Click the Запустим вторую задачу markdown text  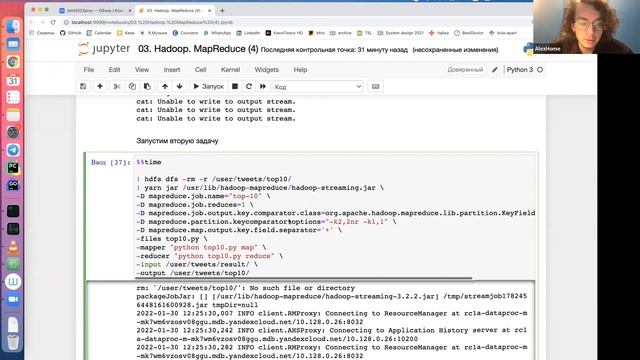(177, 141)
